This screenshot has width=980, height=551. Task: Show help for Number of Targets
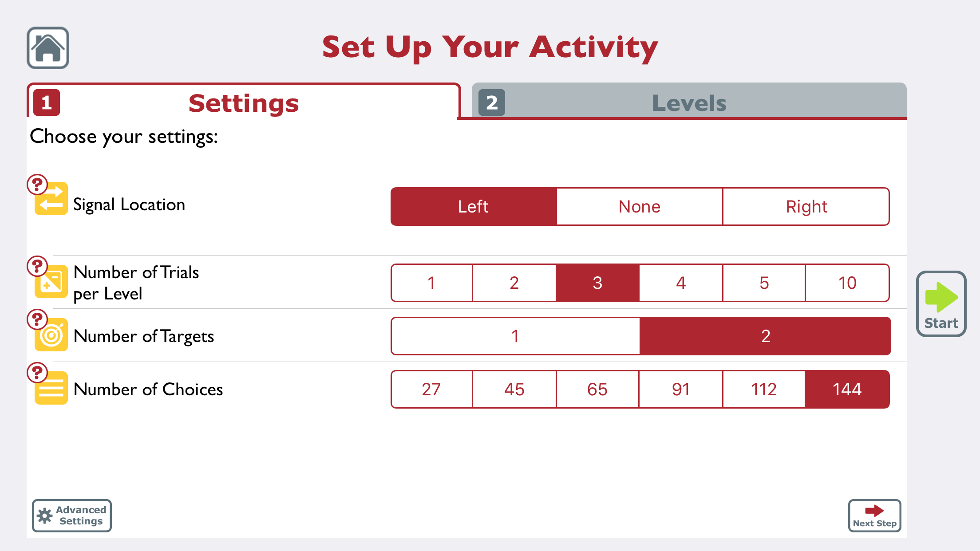(37, 319)
